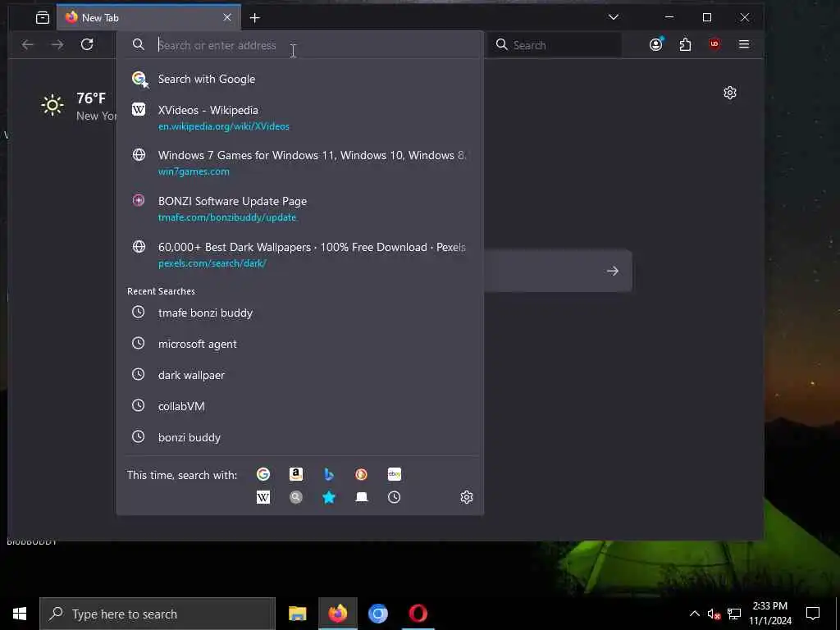
Task: Open new tab page customize gear
Action: 729,93
